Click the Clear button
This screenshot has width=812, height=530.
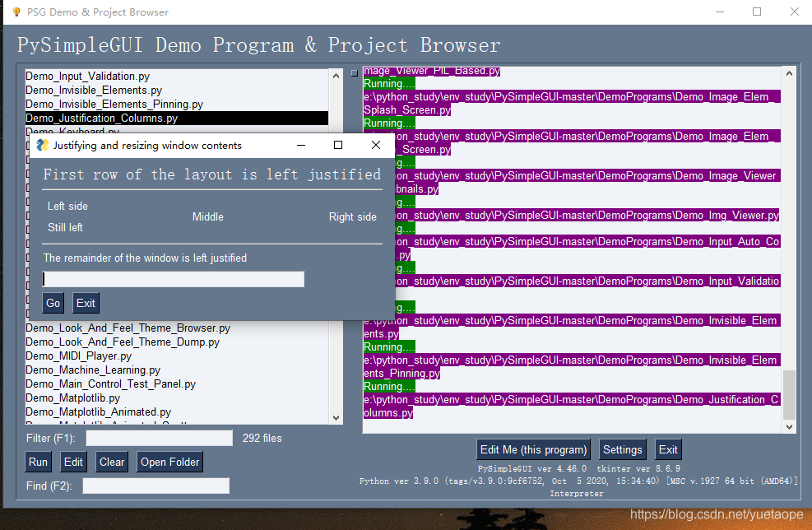tap(112, 462)
